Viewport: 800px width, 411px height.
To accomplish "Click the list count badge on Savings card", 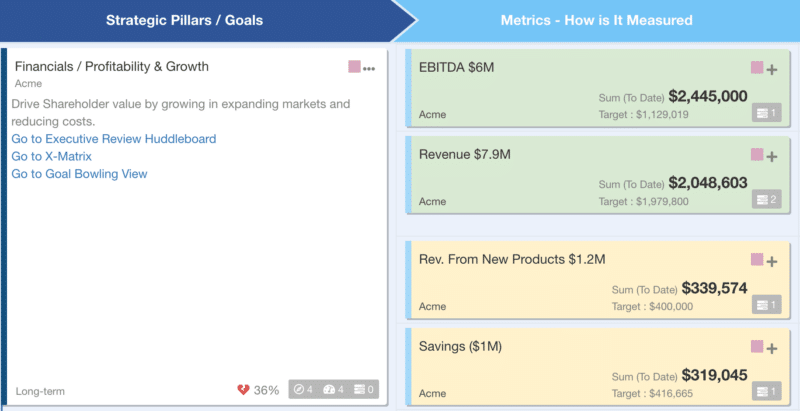I will pos(766,391).
